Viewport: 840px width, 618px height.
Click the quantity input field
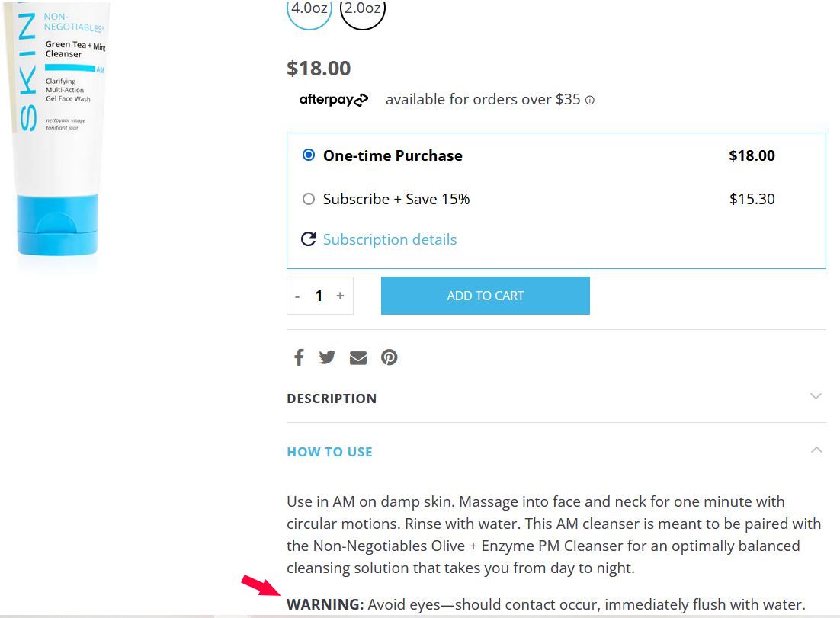tap(319, 296)
